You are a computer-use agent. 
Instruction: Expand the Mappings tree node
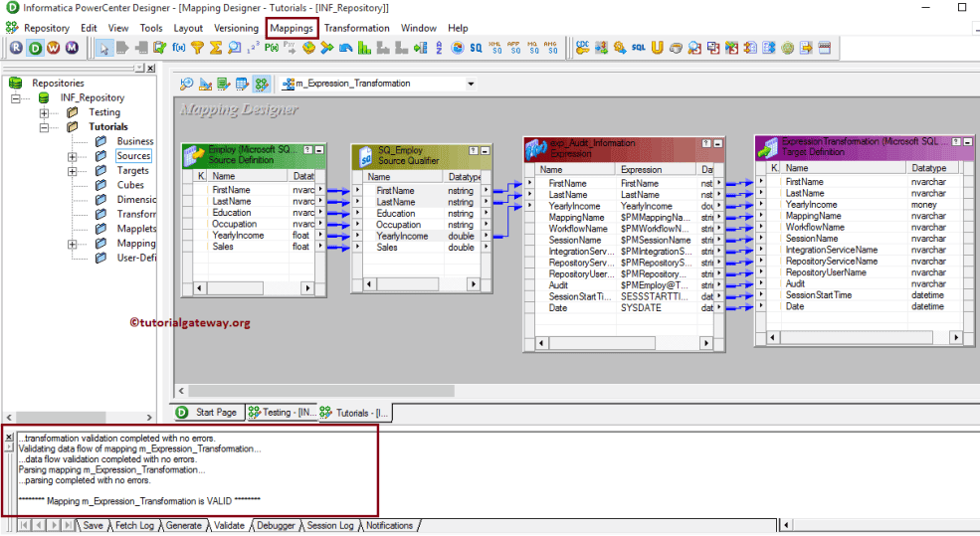tap(73, 245)
